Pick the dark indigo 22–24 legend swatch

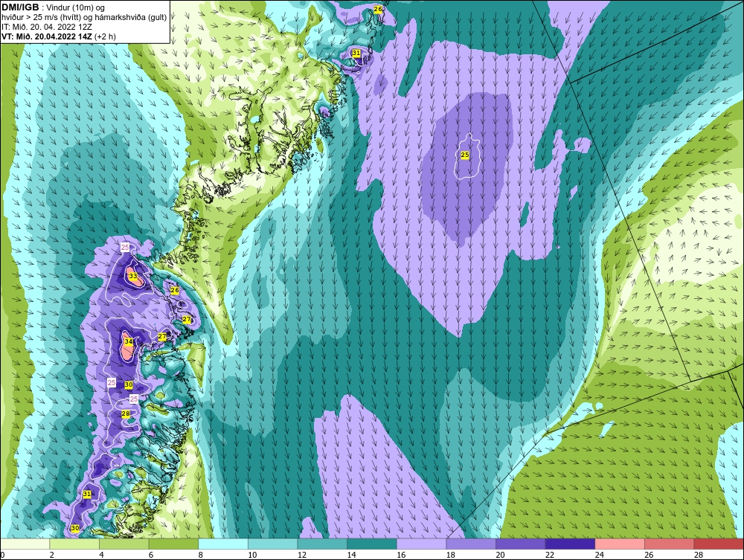(571, 544)
